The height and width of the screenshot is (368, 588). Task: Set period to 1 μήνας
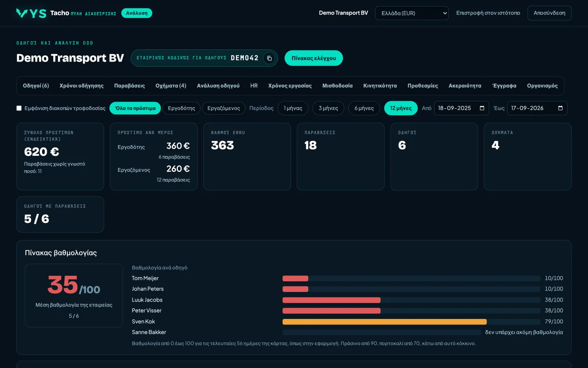point(293,108)
